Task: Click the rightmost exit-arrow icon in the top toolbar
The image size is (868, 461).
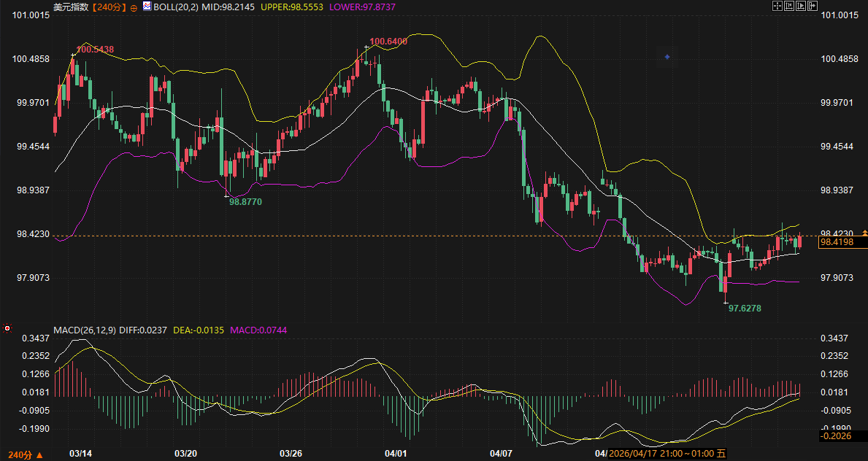Action: coord(812,6)
